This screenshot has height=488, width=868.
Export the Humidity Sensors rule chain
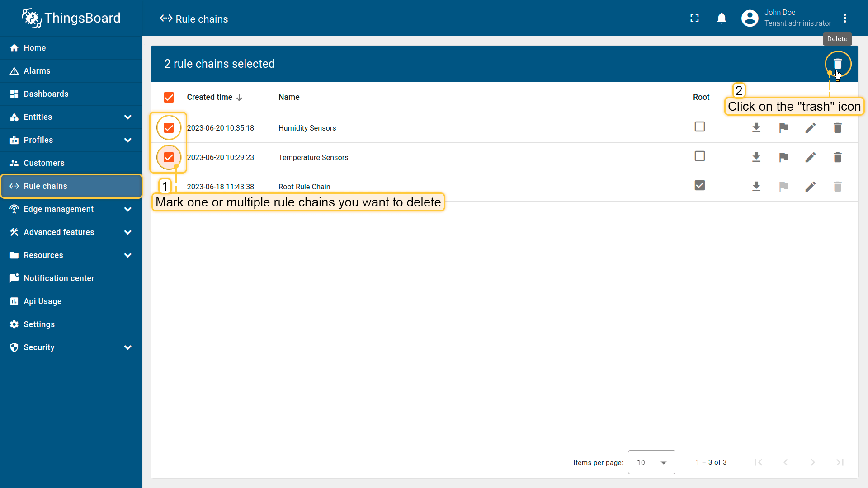coord(756,128)
